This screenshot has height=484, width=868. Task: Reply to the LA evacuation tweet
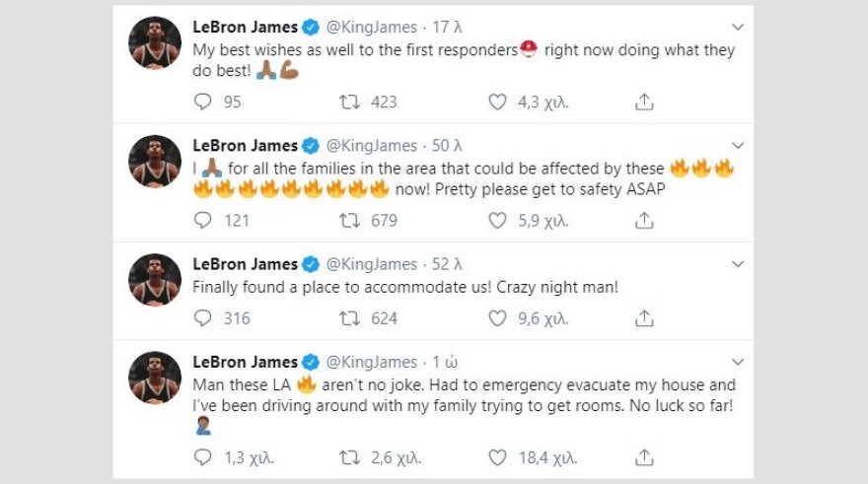[204, 457]
